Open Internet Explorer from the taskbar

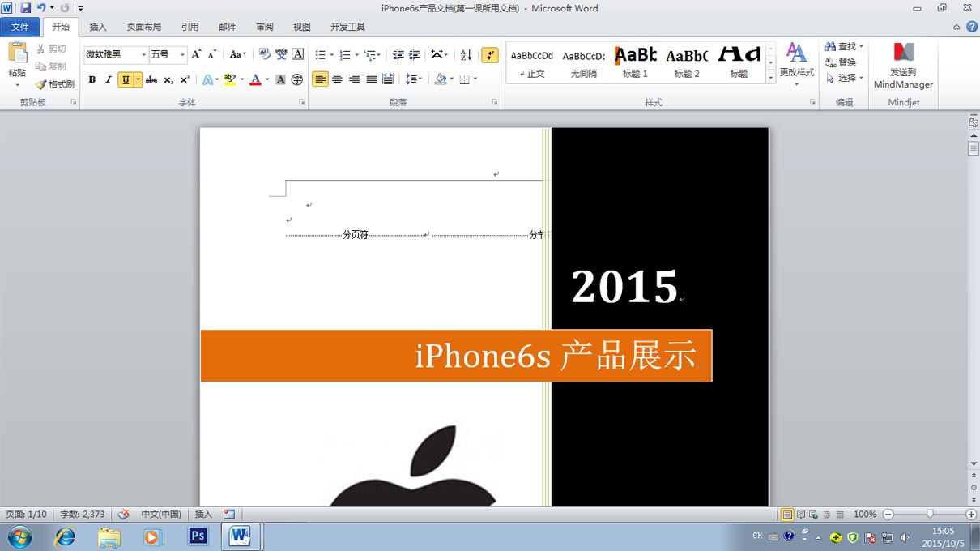[x=65, y=536]
